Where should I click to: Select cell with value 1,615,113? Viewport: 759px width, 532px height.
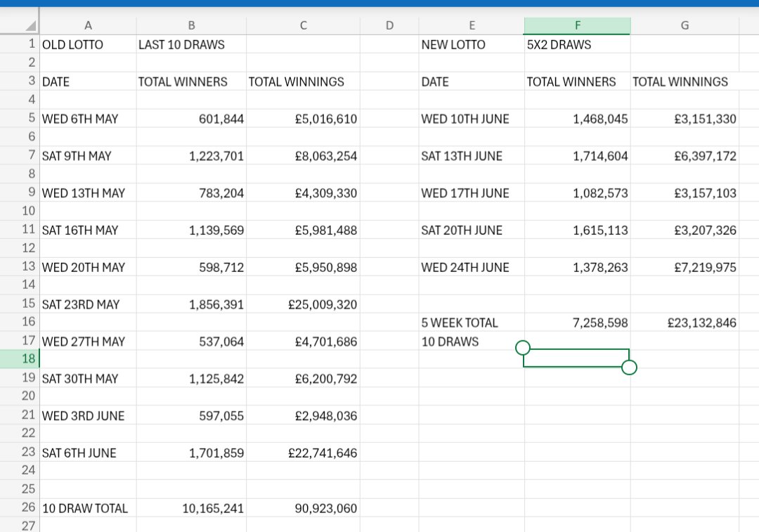coord(578,231)
